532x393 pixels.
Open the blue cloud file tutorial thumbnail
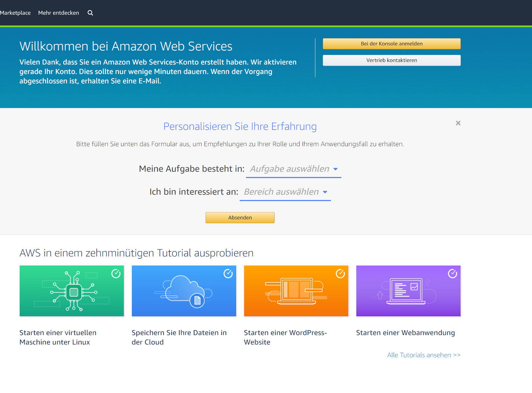[x=184, y=291]
